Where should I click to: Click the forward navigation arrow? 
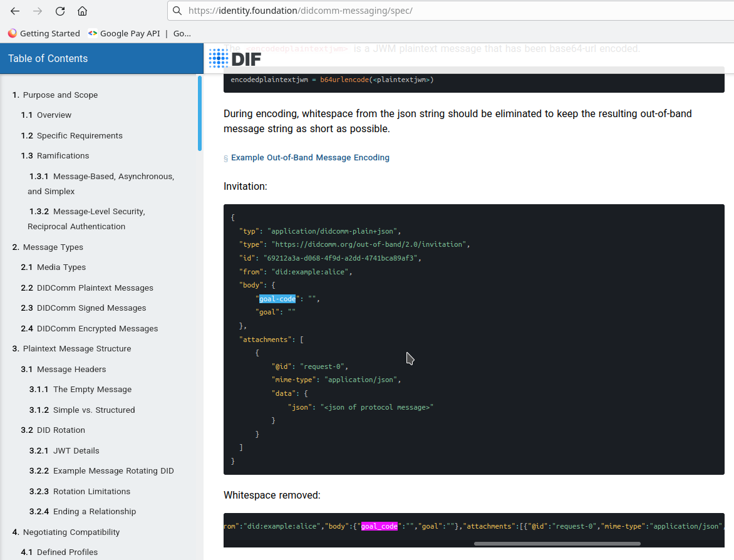click(38, 11)
